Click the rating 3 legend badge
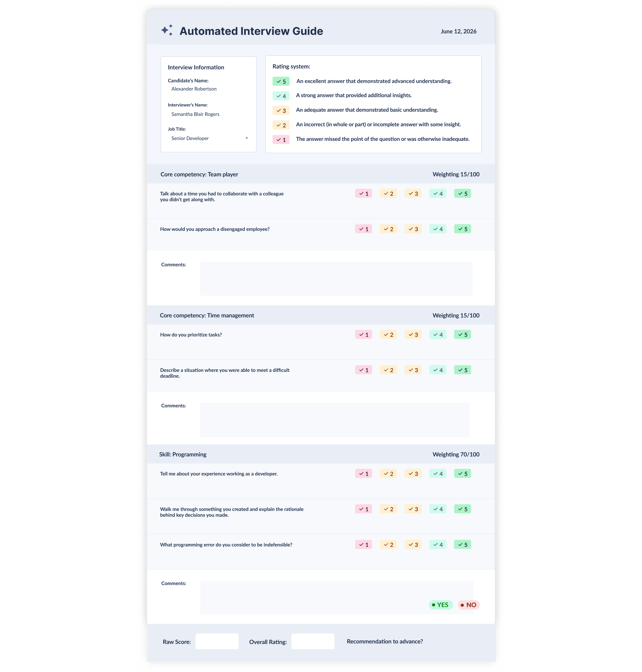This screenshot has height=672, width=642. pyautogui.click(x=281, y=111)
